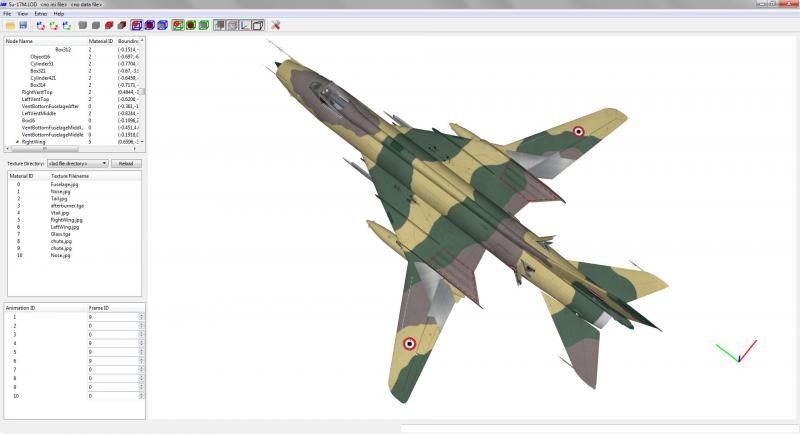This screenshot has height=434, width=800.
Task: Click the Reload button
Action: [126, 163]
